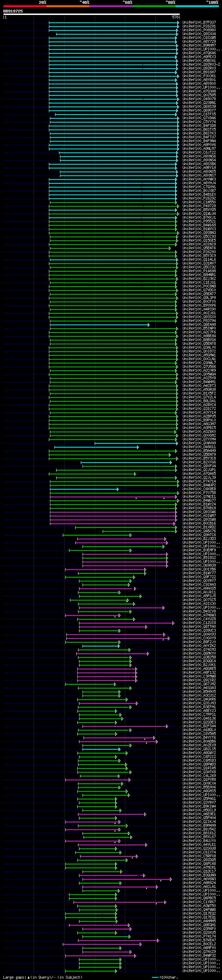
Task: Select the UniRef100_B9RHM7 label
Action: pyautogui.click(x=199, y=45)
